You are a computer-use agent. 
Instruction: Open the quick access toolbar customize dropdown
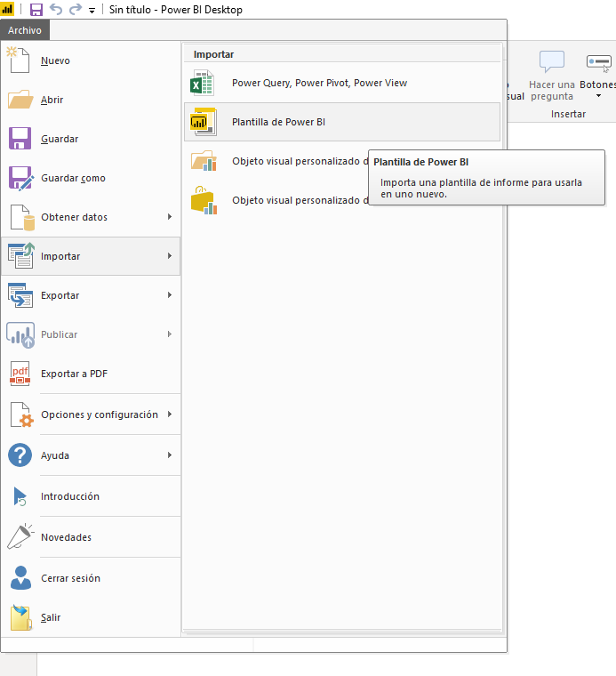point(92,11)
